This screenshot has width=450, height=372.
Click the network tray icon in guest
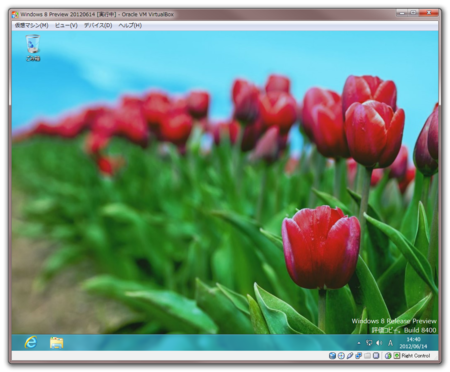tap(369, 343)
